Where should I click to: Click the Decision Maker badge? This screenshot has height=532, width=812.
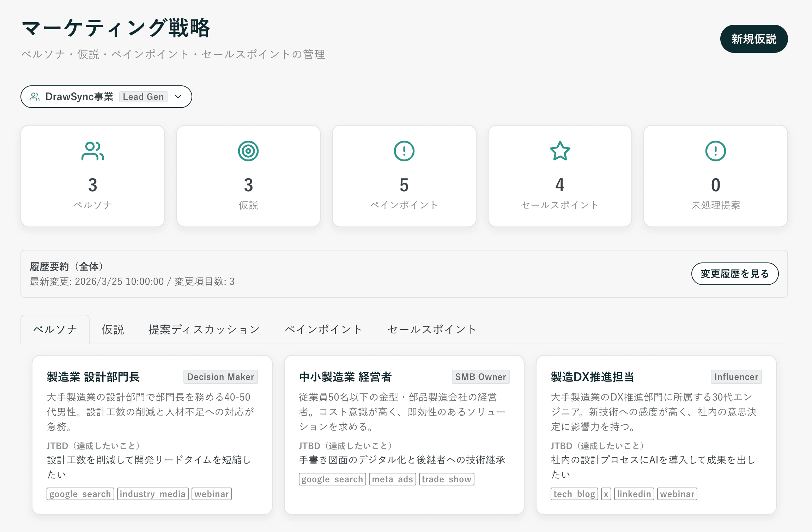pyautogui.click(x=220, y=377)
